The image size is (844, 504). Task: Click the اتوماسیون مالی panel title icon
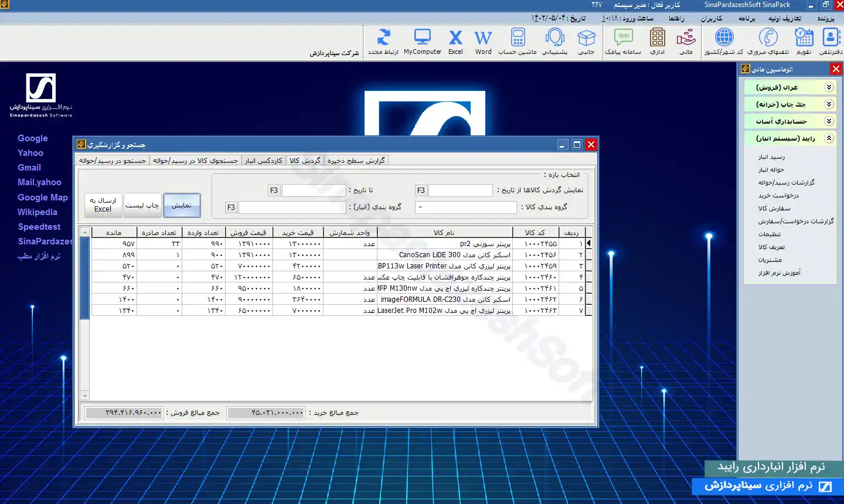coord(745,69)
